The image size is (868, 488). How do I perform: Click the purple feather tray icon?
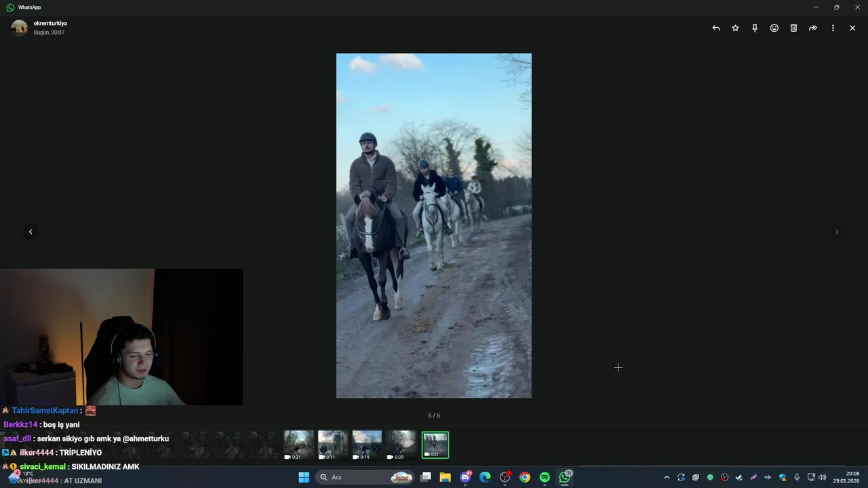(753, 477)
